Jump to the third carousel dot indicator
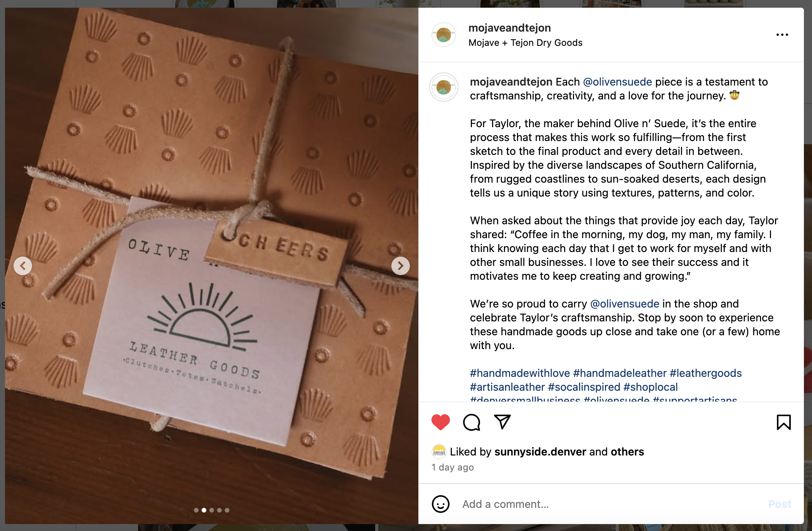The width and height of the screenshot is (812, 531). [x=212, y=510]
